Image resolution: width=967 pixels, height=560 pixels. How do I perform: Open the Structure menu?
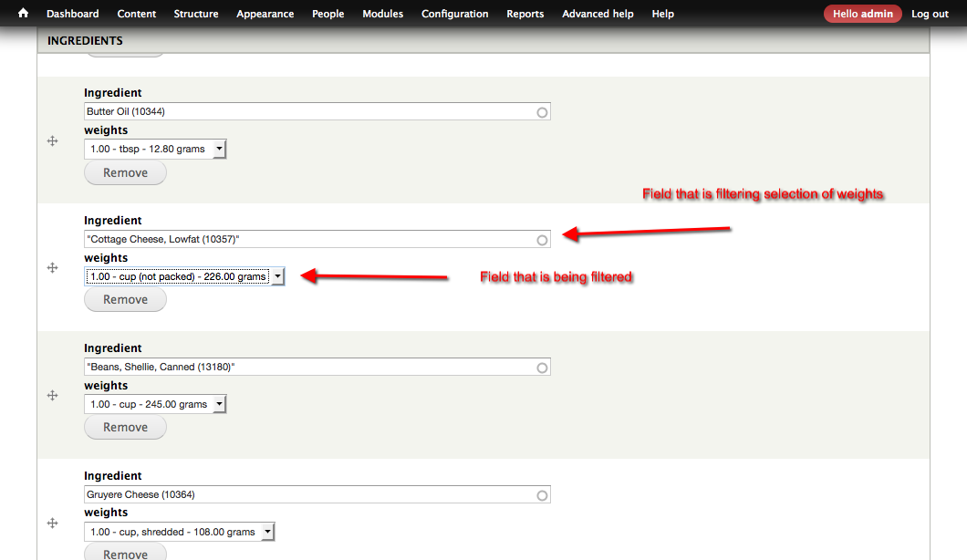click(x=195, y=14)
